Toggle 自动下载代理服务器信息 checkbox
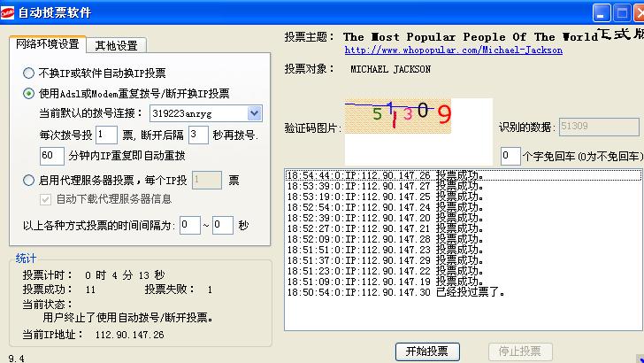 pyautogui.click(x=47, y=198)
